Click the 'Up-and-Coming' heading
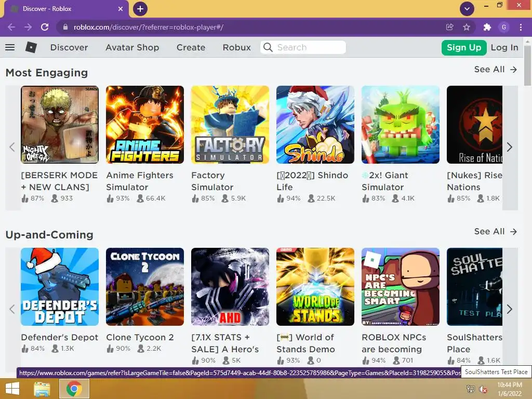Image resolution: width=532 pixels, height=399 pixels. tap(49, 235)
